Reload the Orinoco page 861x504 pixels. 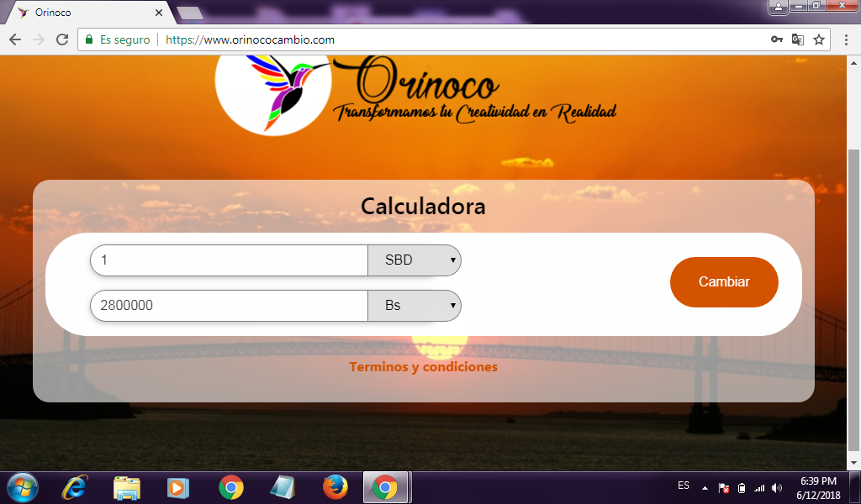[62, 39]
